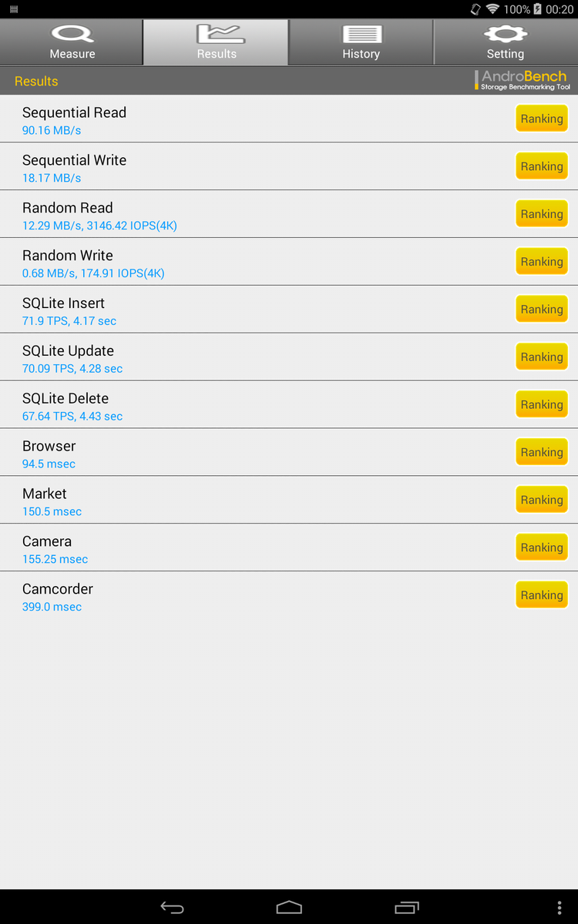
Task: Open the Setting tab gear icon
Action: [506, 34]
